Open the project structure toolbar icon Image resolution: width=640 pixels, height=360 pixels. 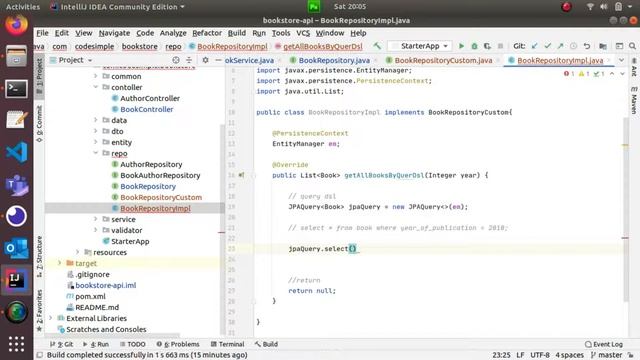(x=603, y=46)
